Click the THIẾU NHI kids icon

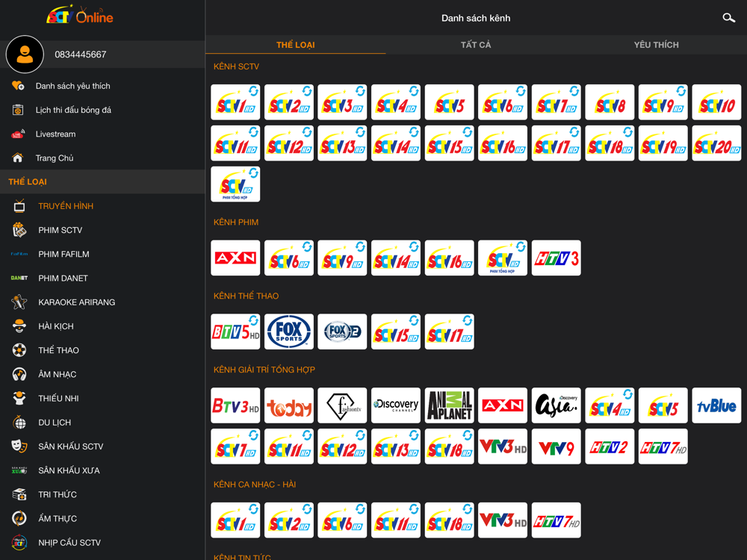click(x=19, y=398)
